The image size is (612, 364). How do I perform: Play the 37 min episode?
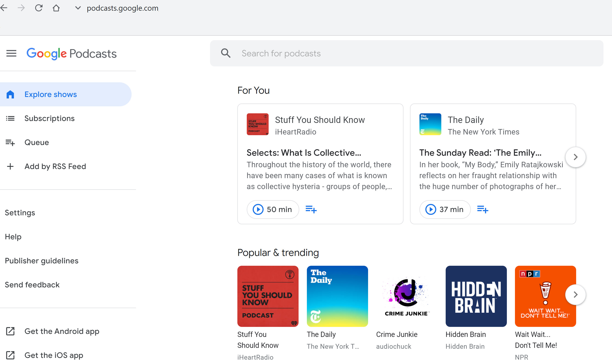(x=445, y=209)
